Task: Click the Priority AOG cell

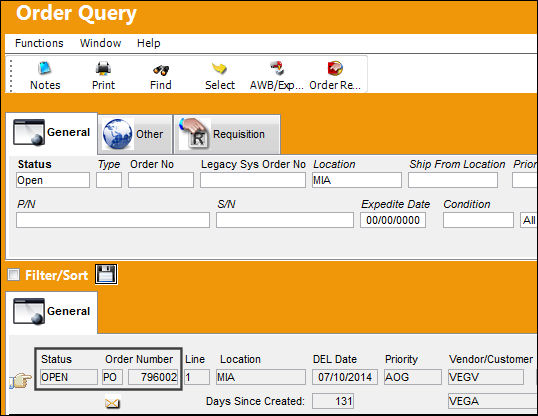Action: click(x=413, y=377)
